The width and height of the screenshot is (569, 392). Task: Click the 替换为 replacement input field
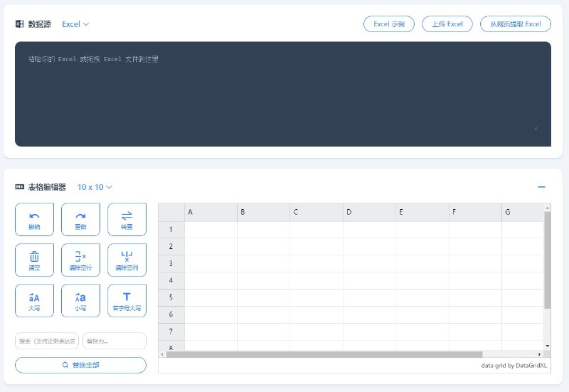(114, 341)
